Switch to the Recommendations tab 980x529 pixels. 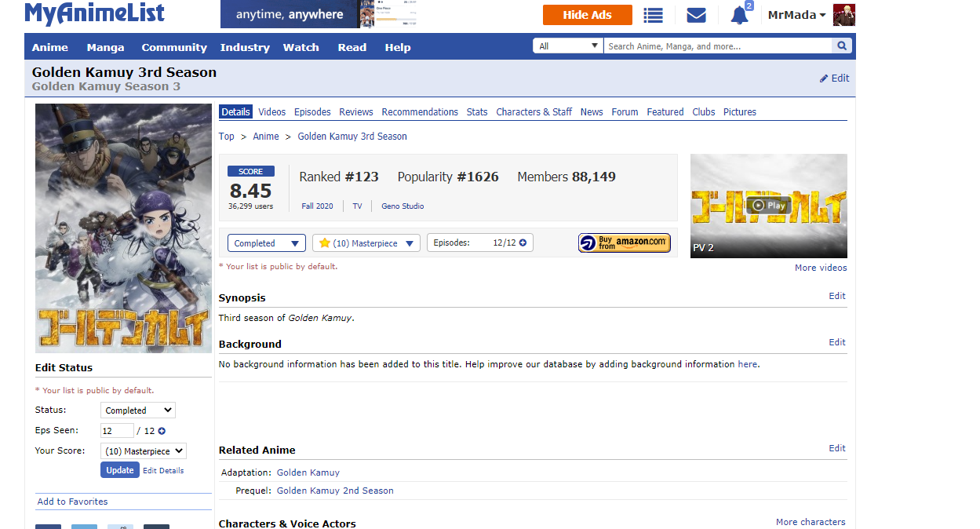point(420,112)
